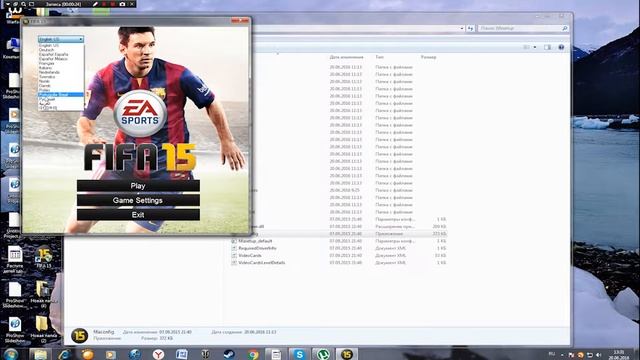Screen dimensions: 640x360
Task: Open Windows Media Player taskbar icon
Action: click(111, 354)
